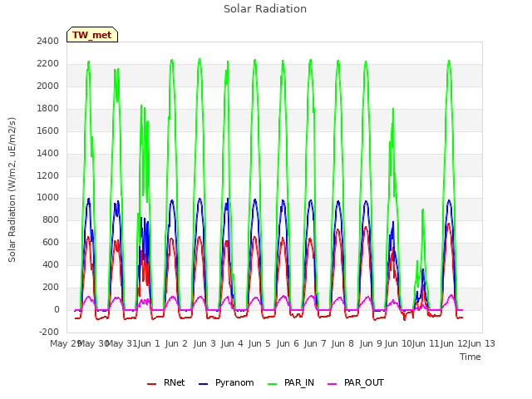The image size is (532, 399).
Task: Click the 0 y-axis tick label
Action: pyautogui.click(x=57, y=310)
